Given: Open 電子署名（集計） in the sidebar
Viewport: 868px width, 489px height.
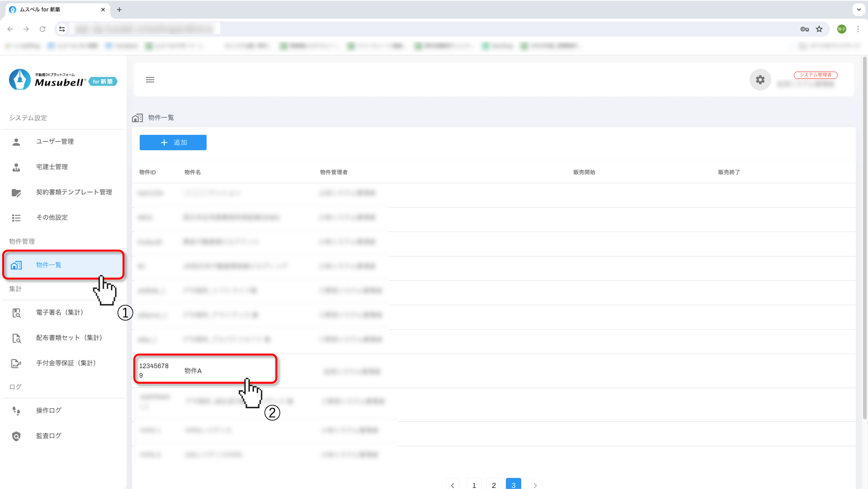Looking at the screenshot, I should coord(59,312).
